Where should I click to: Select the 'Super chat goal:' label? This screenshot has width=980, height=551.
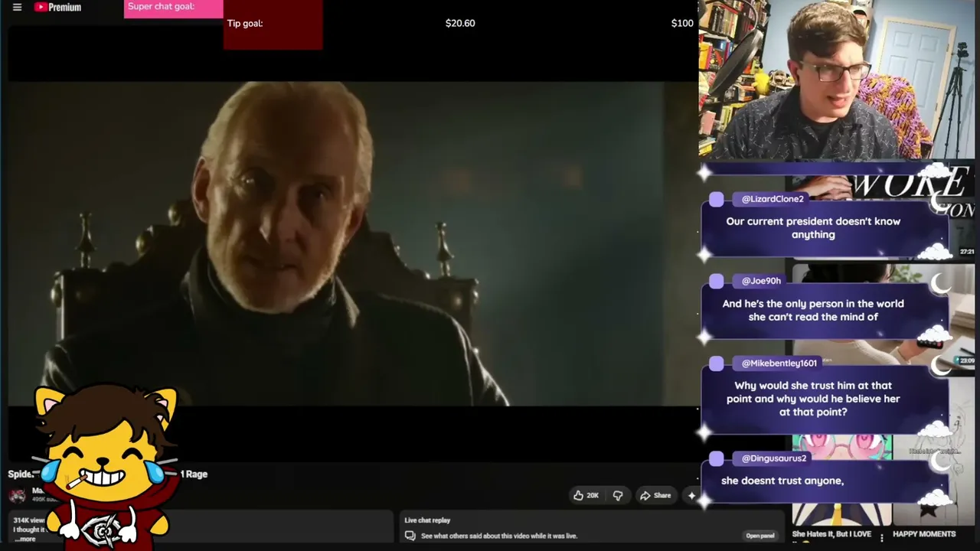(161, 6)
